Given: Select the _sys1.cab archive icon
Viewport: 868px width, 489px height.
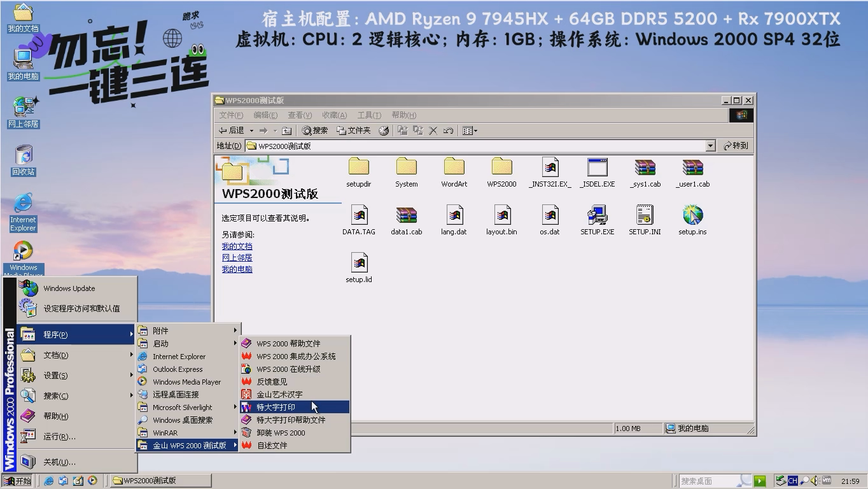Looking at the screenshot, I should [645, 167].
